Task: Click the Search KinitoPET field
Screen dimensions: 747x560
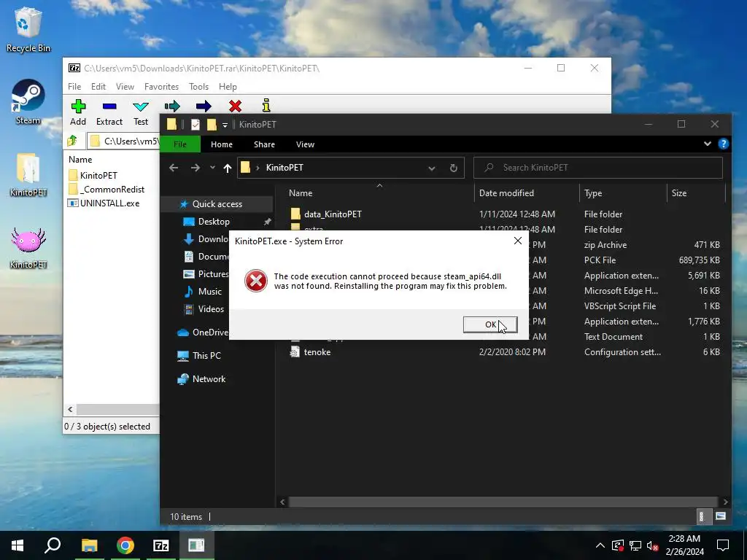Action: pyautogui.click(x=598, y=168)
